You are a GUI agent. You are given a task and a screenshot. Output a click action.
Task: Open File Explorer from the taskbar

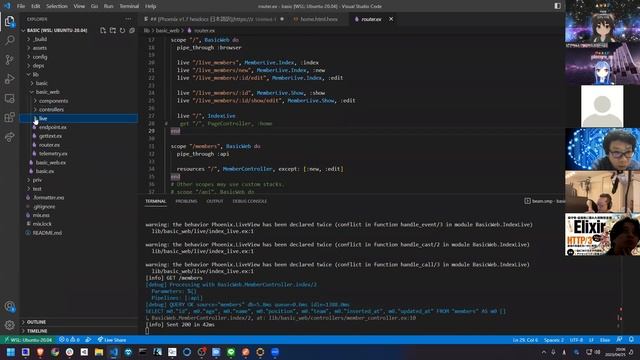point(99,352)
